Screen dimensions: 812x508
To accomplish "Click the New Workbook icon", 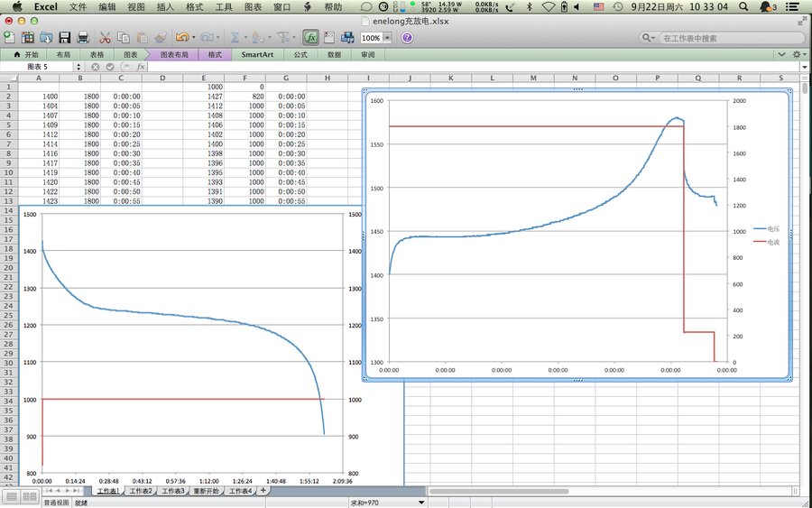I will pyautogui.click(x=9, y=38).
